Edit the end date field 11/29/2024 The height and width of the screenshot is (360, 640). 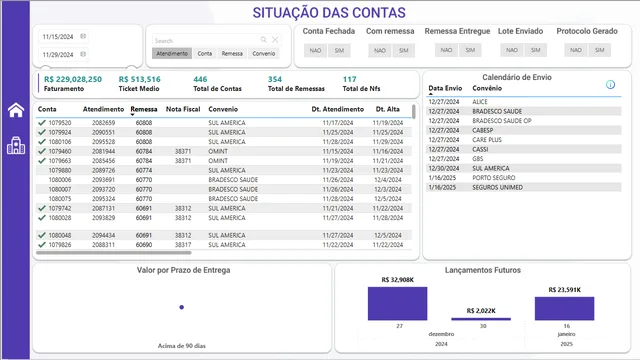(x=58, y=54)
